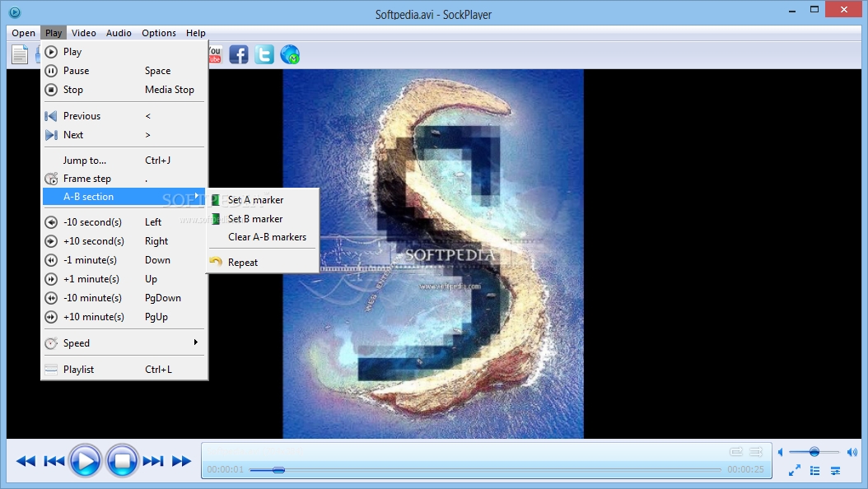Image resolution: width=868 pixels, height=489 pixels.
Task: Select -1 minute(s) menu entry
Action: 124,260
